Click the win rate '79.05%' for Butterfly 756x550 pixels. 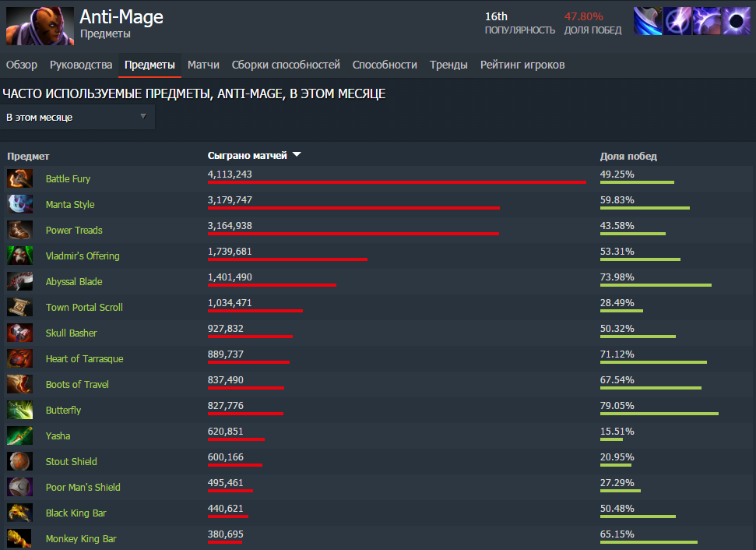tap(617, 406)
